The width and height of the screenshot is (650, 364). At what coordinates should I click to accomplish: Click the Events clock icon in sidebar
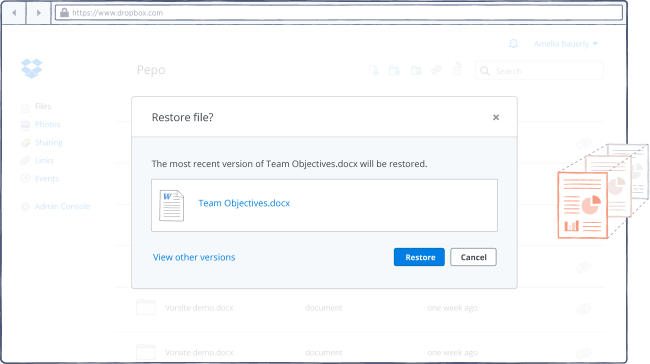[x=25, y=178]
